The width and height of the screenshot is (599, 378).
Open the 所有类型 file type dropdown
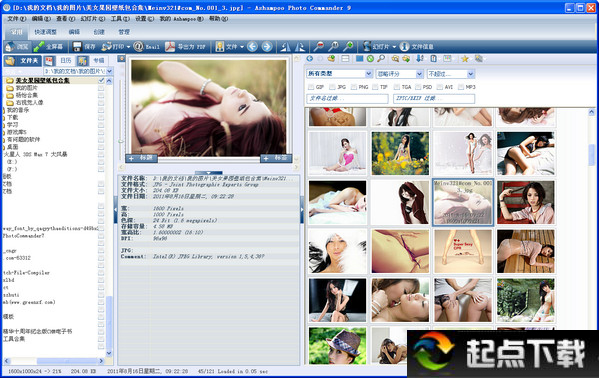[369, 74]
